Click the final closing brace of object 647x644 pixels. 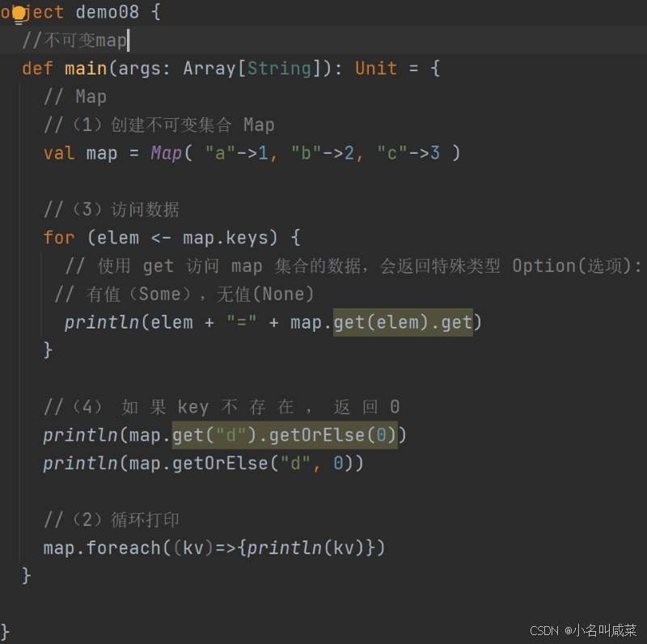point(5,632)
